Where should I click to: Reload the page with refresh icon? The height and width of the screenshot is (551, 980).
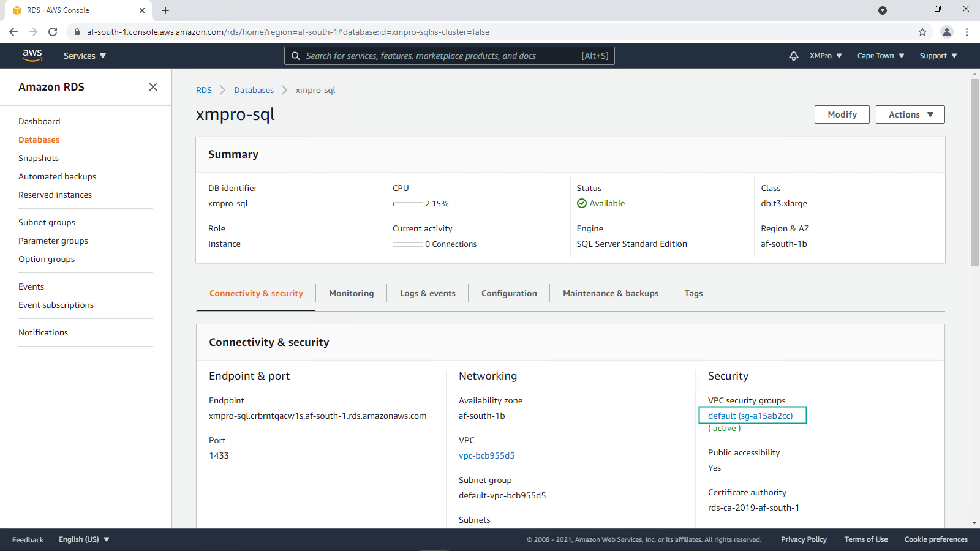53,32
